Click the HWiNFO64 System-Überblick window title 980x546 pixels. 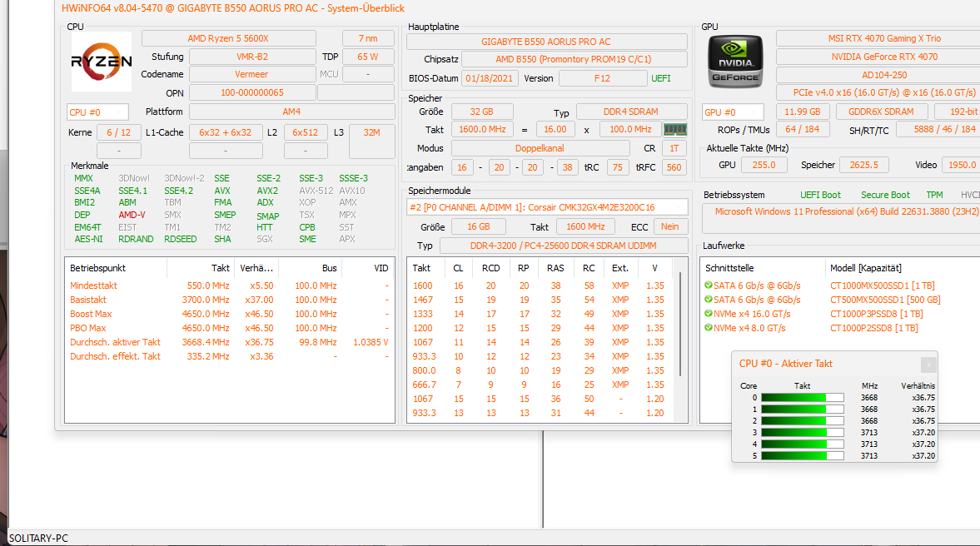[232, 8]
